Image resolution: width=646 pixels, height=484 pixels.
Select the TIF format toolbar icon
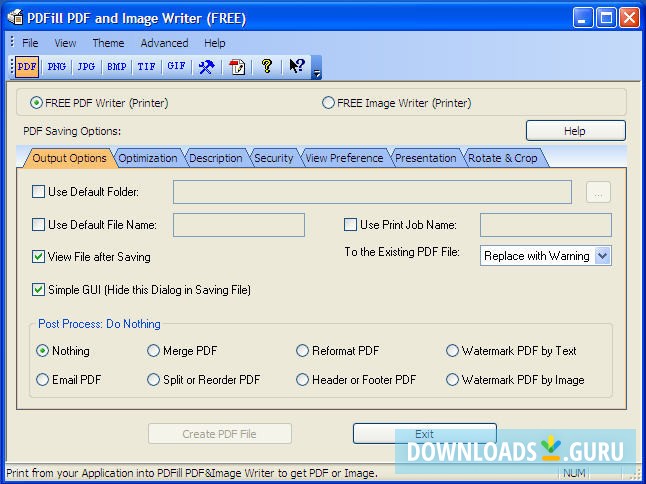tap(147, 67)
